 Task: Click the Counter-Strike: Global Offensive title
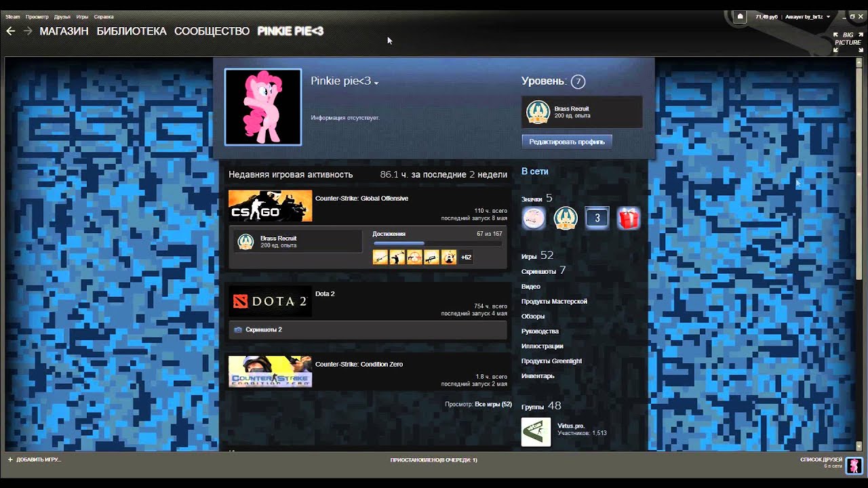pyautogui.click(x=361, y=199)
